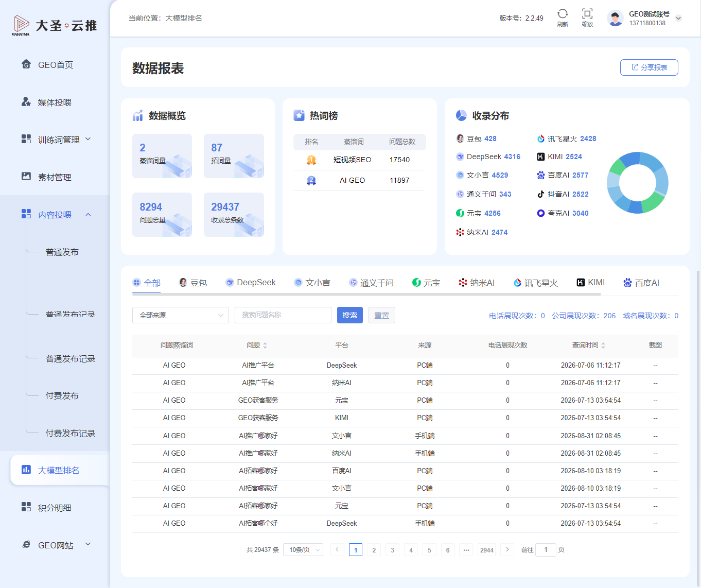Switch to the 纳米AI tab

477,283
